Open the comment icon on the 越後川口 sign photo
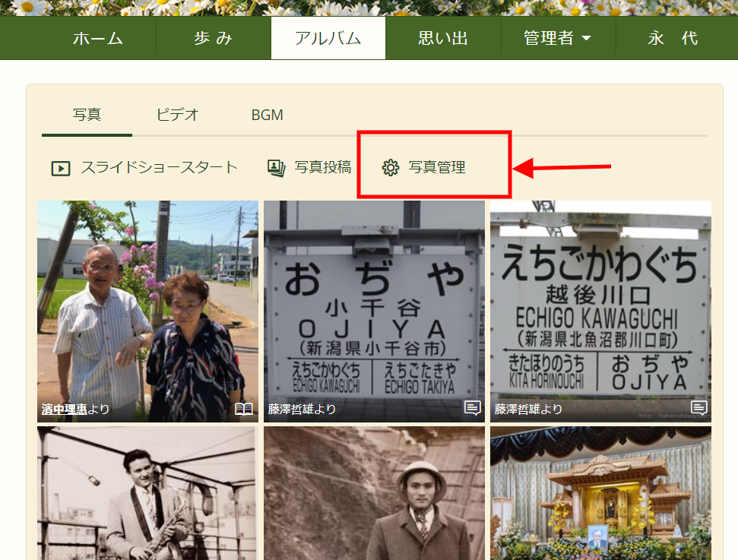This screenshot has height=560, width=738. (698, 409)
